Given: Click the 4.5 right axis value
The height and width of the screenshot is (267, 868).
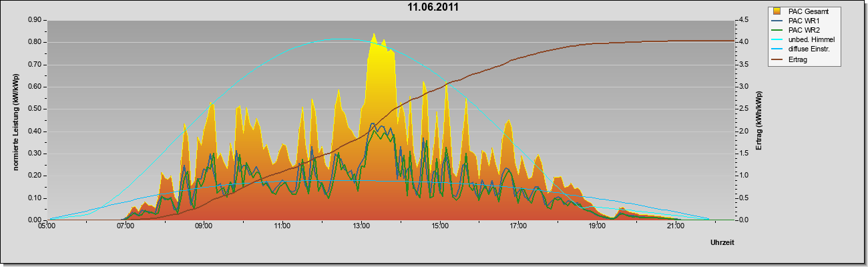Looking at the screenshot, I should (x=742, y=20).
